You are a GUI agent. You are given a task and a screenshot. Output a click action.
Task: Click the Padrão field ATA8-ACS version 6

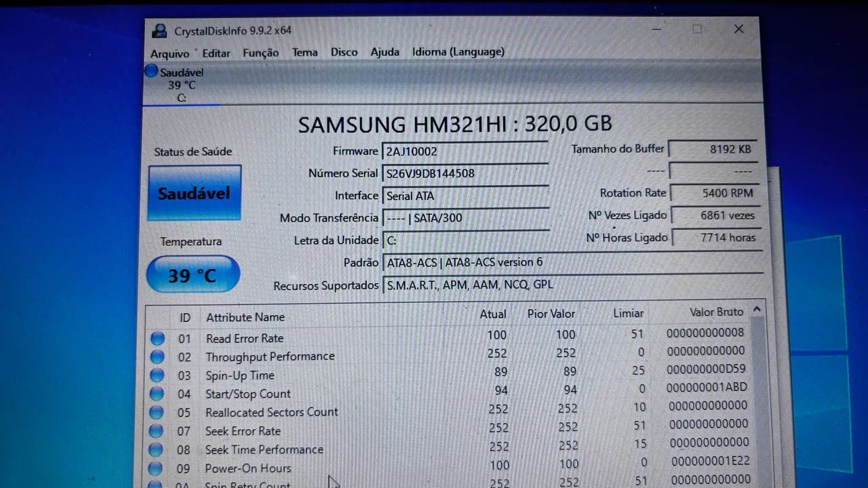[573, 262]
